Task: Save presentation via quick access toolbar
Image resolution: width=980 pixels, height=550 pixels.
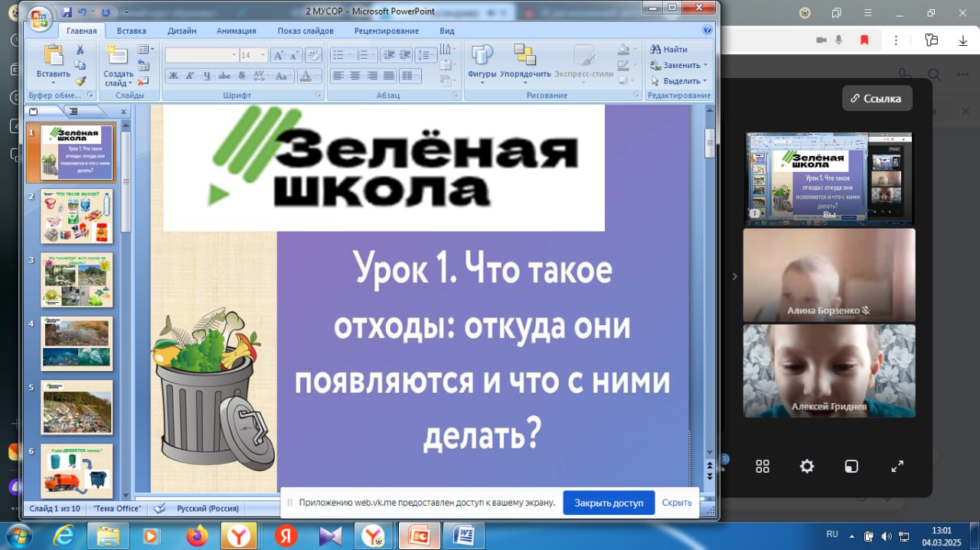Action: click(67, 12)
